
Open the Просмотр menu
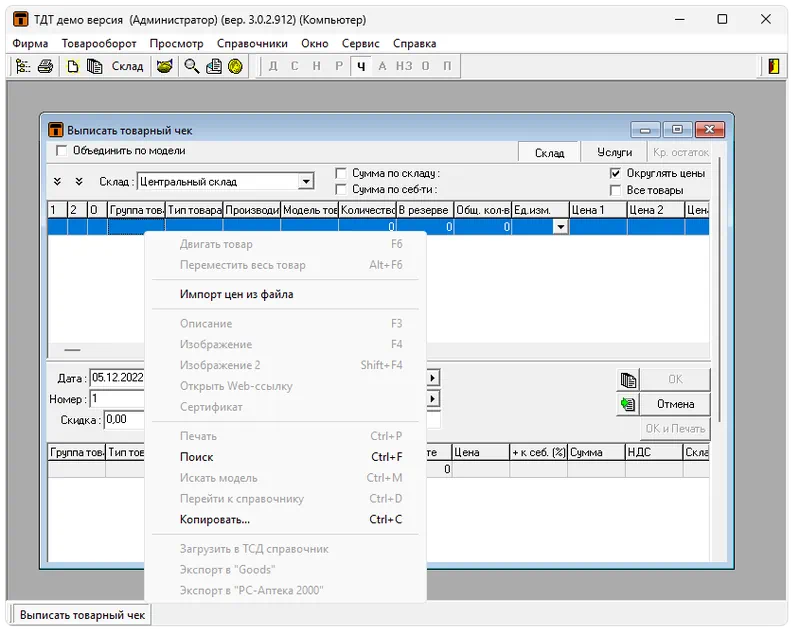pos(177,43)
